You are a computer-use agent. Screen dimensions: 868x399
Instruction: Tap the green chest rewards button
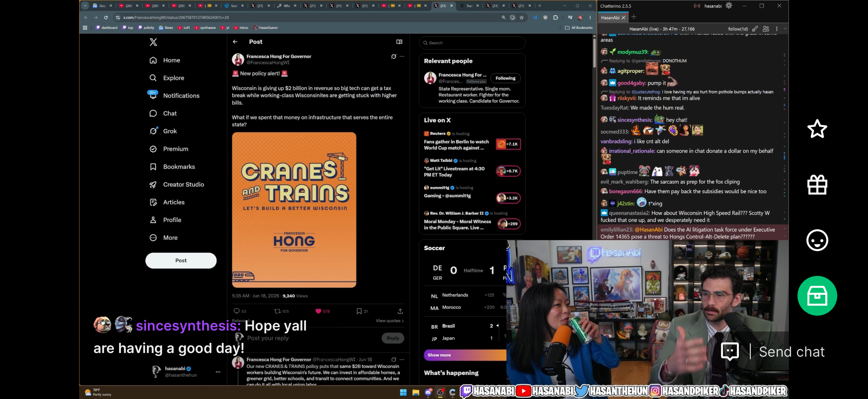[x=817, y=296]
